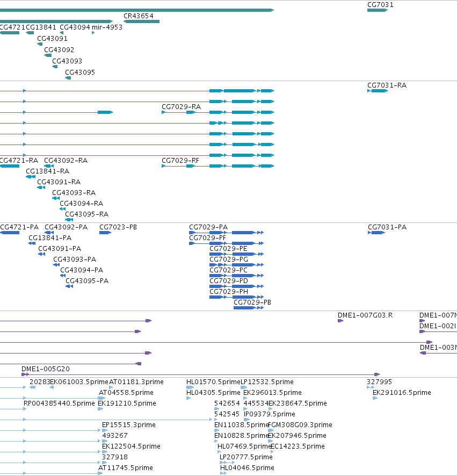Select the IP09379.5prime EST label

click(270, 414)
